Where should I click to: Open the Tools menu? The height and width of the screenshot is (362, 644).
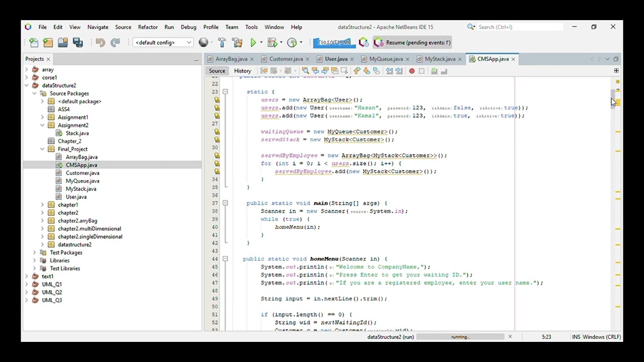pos(252,27)
